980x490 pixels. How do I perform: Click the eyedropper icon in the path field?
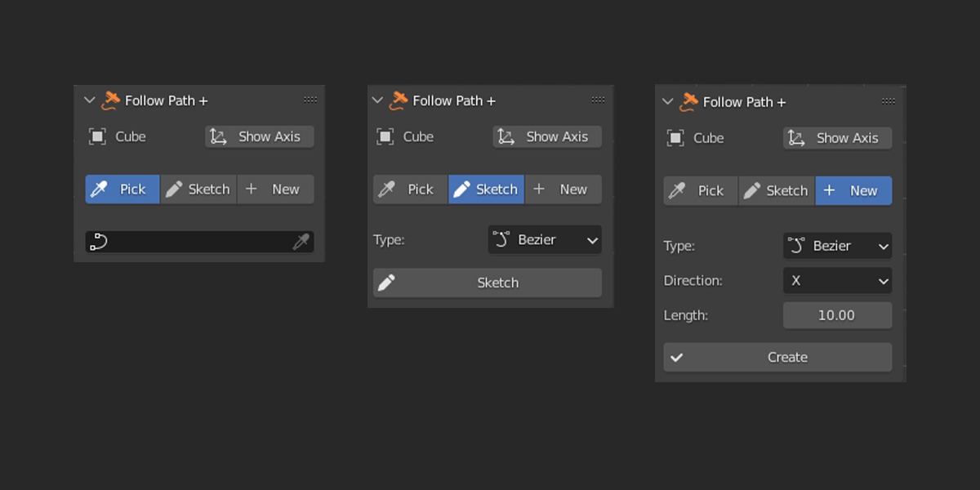click(301, 242)
